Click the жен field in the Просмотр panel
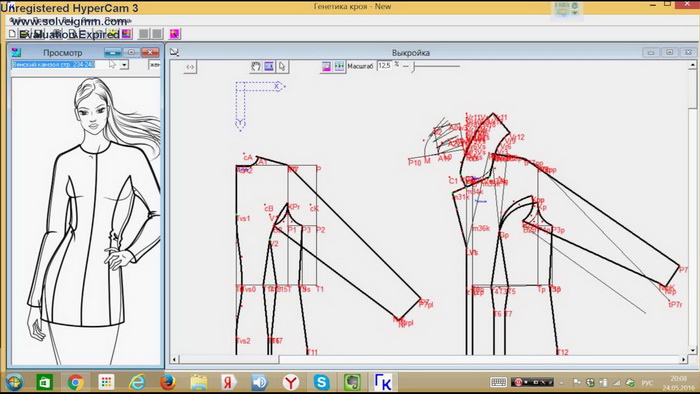 154,65
